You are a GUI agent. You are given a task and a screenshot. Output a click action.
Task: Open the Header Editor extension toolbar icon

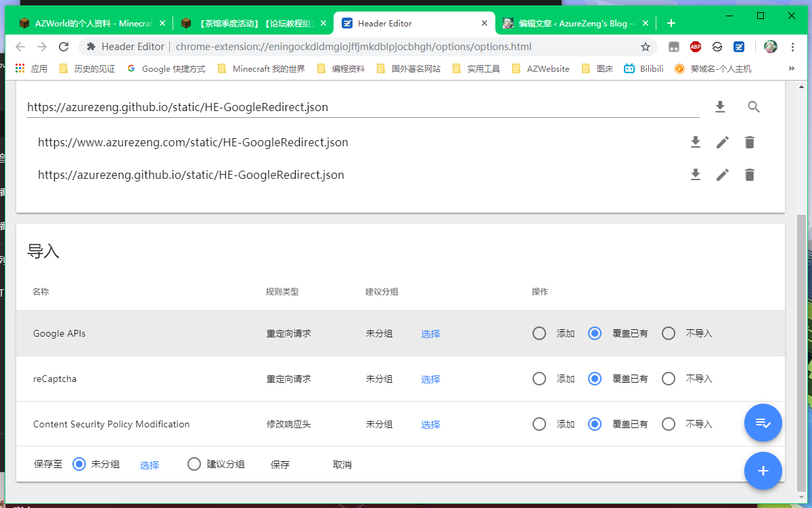[x=739, y=47]
